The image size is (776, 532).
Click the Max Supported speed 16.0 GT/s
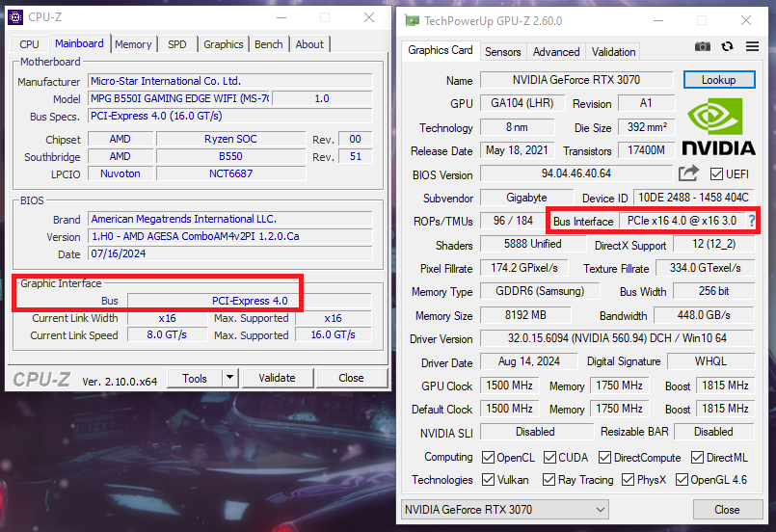tap(334, 335)
